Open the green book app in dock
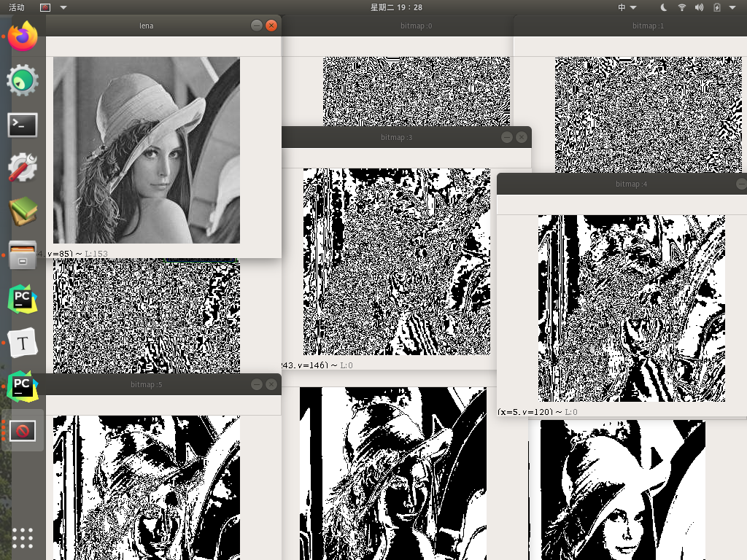 click(23, 211)
